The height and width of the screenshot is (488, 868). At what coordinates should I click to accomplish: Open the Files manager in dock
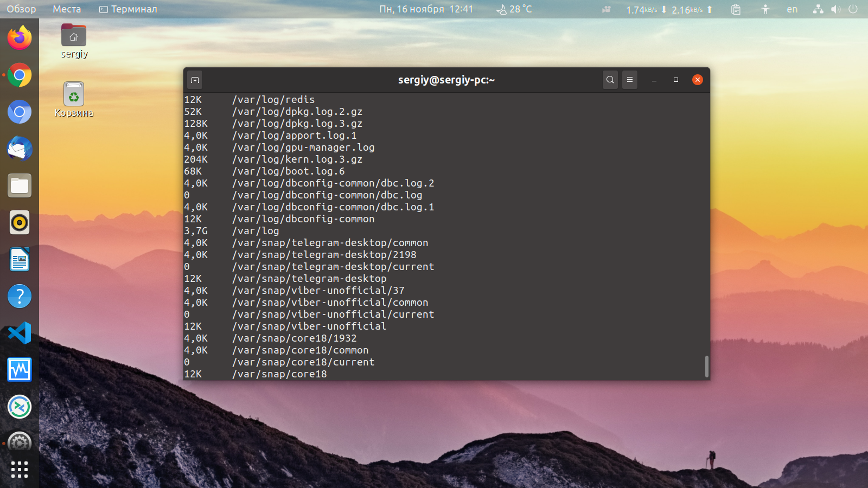[x=20, y=185]
